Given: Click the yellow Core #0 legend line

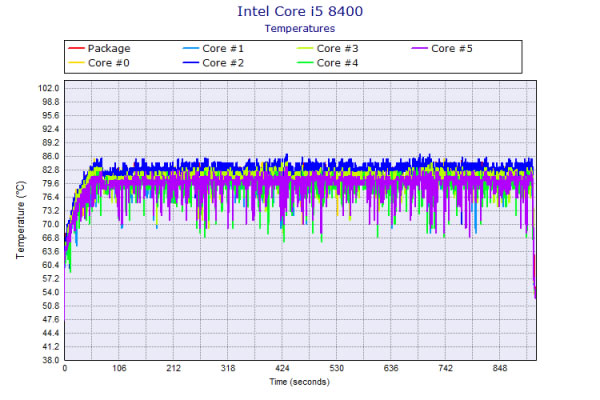Looking at the screenshot, I should [76, 63].
